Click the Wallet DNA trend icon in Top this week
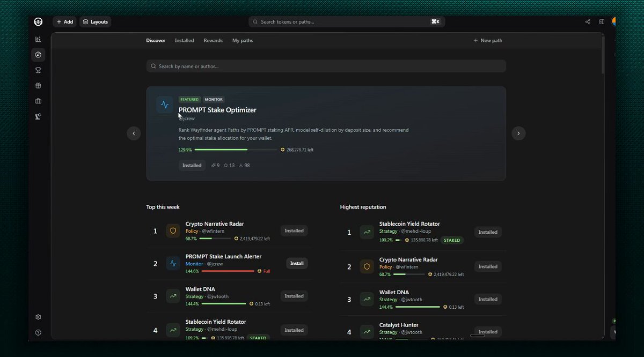 [x=173, y=296]
